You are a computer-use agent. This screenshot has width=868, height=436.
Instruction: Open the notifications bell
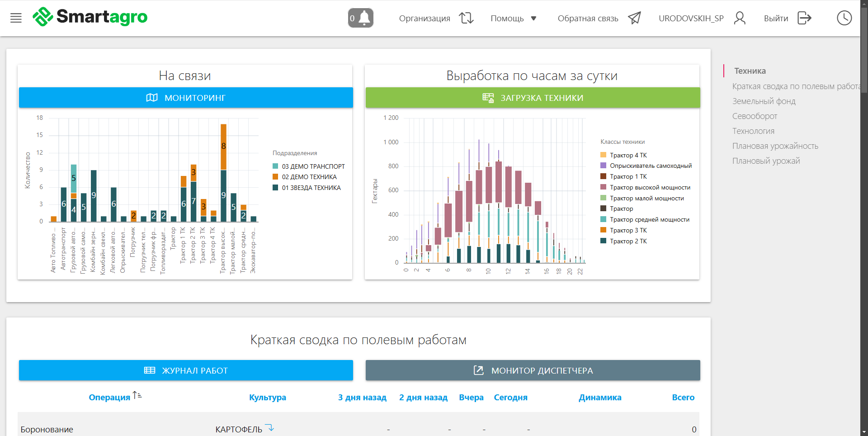[x=361, y=18]
